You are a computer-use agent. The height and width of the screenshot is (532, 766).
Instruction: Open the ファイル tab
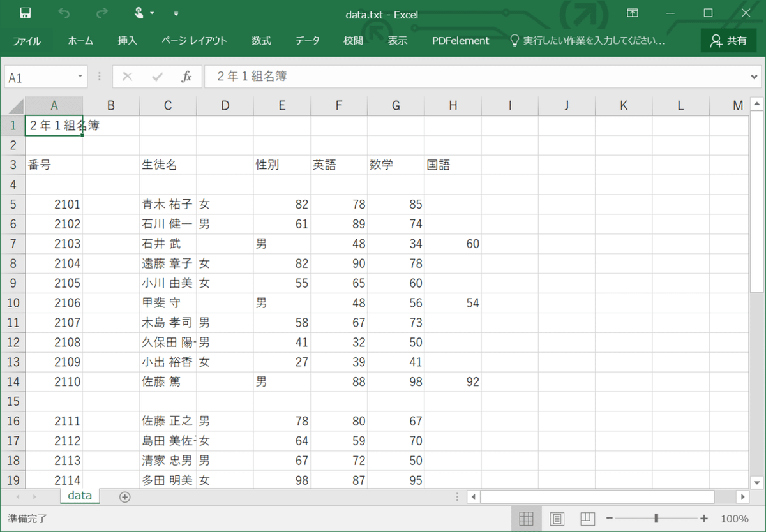pos(27,41)
